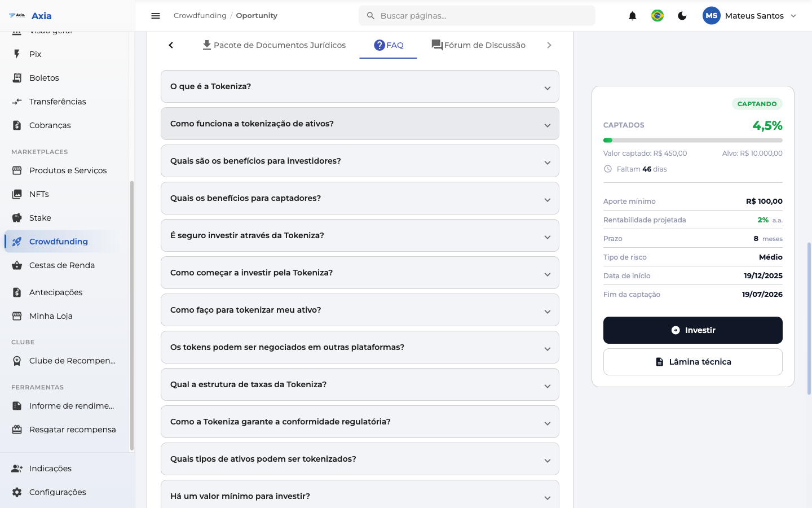
Task: Click the search magnifier icon
Action: (370, 16)
